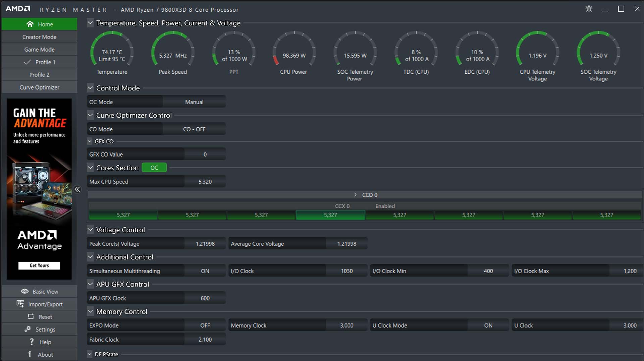
Task: Collapse the APU GFX Control section
Action: [90, 284]
